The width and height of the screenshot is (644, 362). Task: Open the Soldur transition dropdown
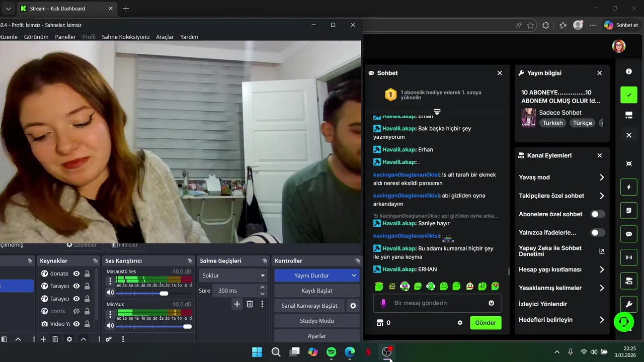233,276
